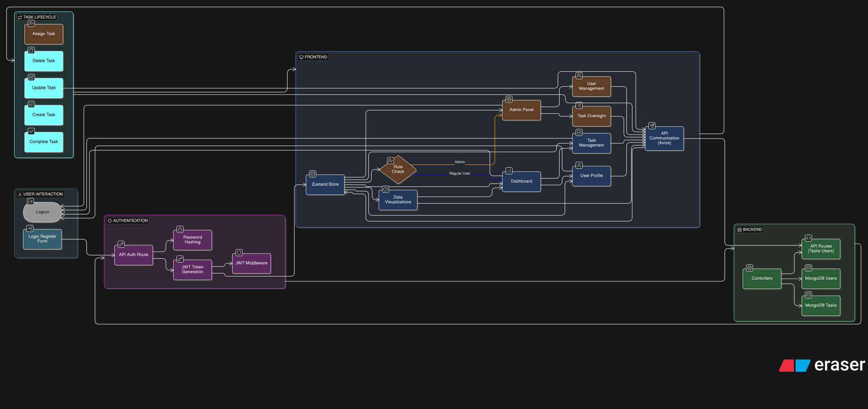The height and width of the screenshot is (409, 868).
Task: Click the Task Oversight node
Action: click(591, 116)
